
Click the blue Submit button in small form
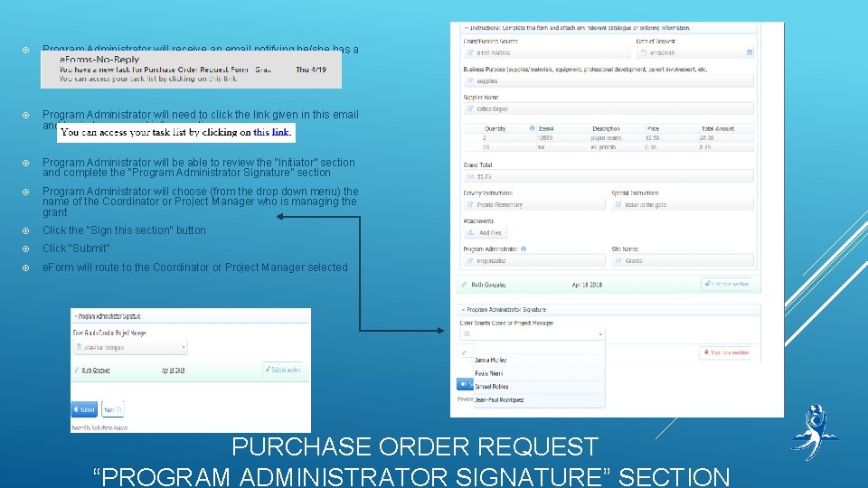point(84,409)
